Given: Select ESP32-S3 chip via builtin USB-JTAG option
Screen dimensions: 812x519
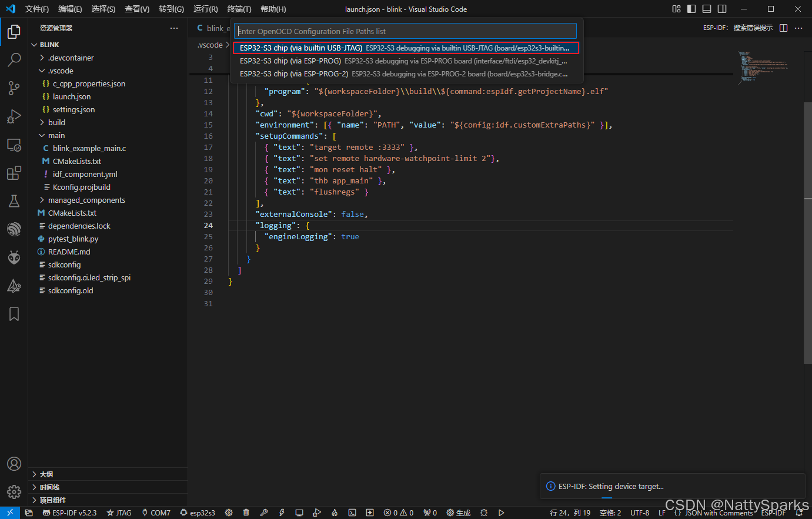Looking at the screenshot, I should click(406, 48).
